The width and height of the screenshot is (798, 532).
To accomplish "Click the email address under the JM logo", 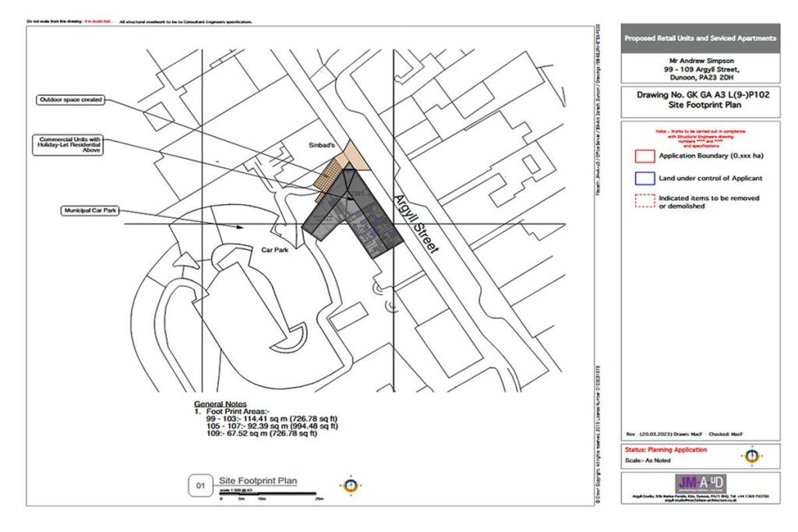I will click(698, 500).
